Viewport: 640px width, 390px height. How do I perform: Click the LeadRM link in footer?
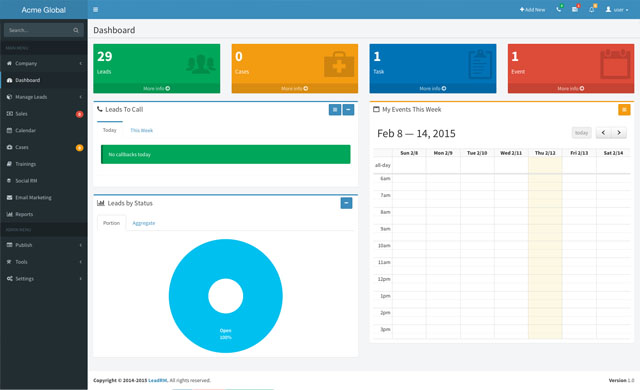158,380
